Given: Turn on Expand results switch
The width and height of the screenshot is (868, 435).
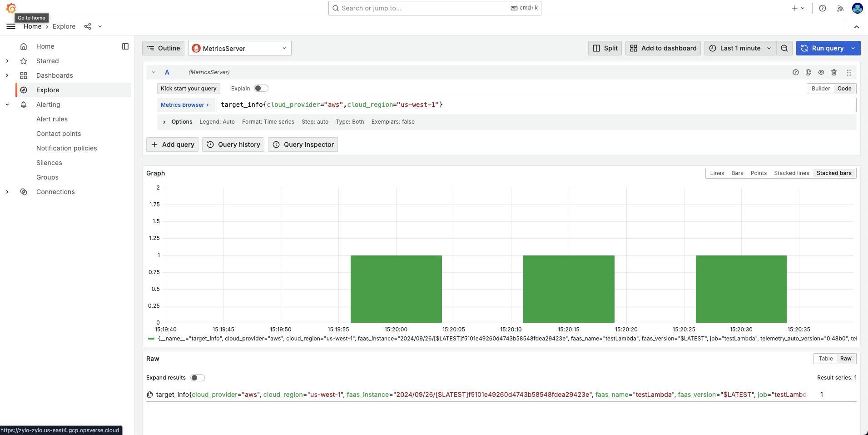Looking at the screenshot, I should (x=198, y=378).
